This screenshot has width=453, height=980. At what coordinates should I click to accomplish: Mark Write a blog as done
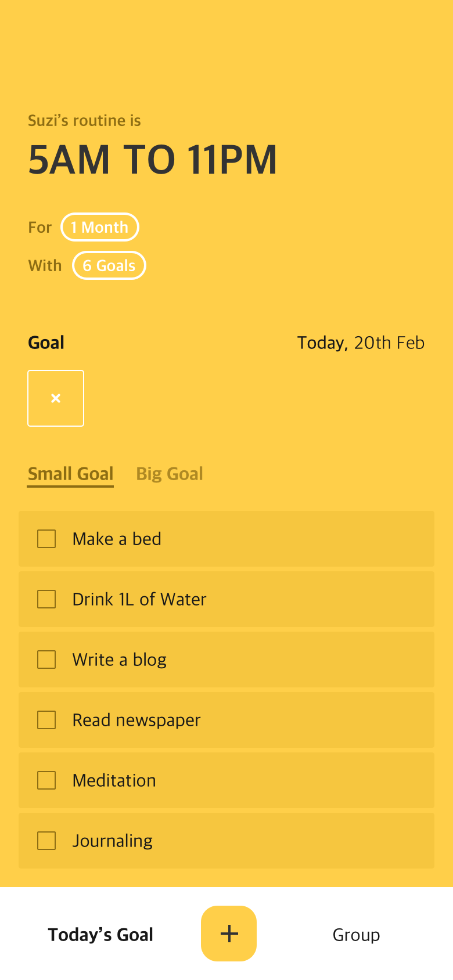[x=46, y=660]
